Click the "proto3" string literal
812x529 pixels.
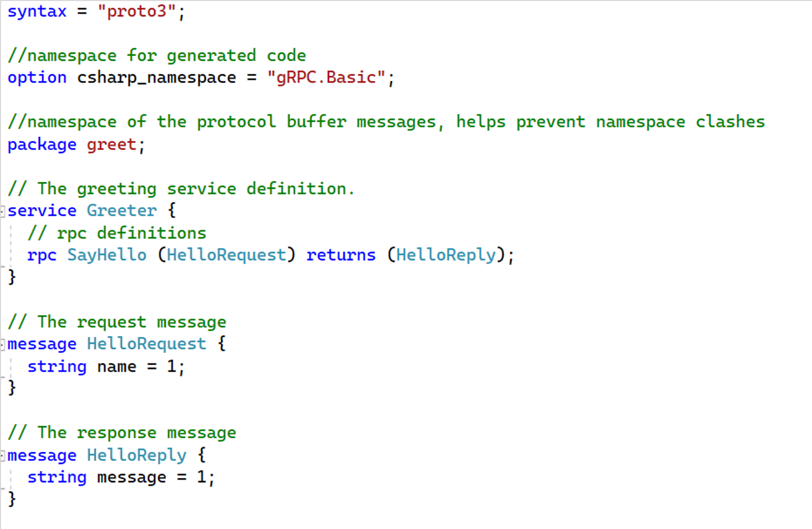click(x=137, y=11)
